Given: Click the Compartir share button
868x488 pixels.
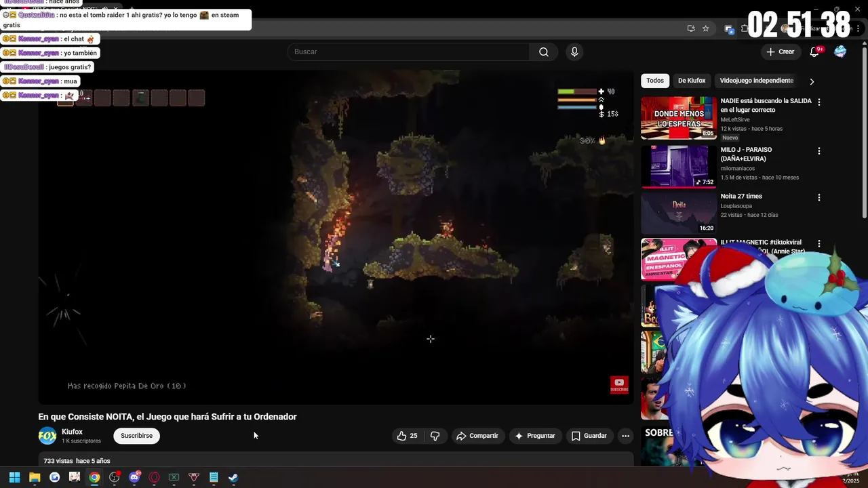Looking at the screenshot, I should tap(477, 436).
